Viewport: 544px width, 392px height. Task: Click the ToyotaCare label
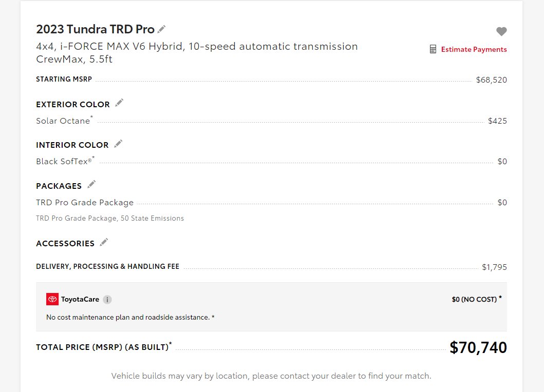click(x=80, y=300)
